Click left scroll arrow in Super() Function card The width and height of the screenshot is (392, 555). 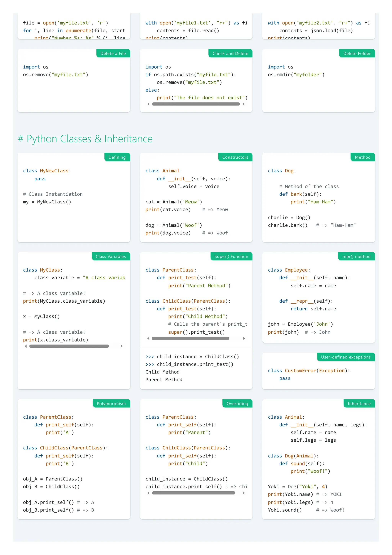(148, 338)
